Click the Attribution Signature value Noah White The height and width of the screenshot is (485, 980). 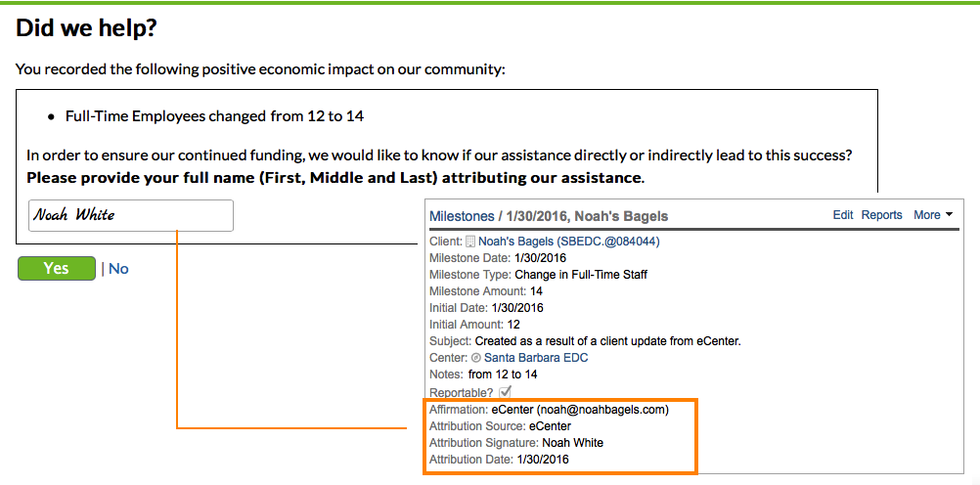point(573,443)
